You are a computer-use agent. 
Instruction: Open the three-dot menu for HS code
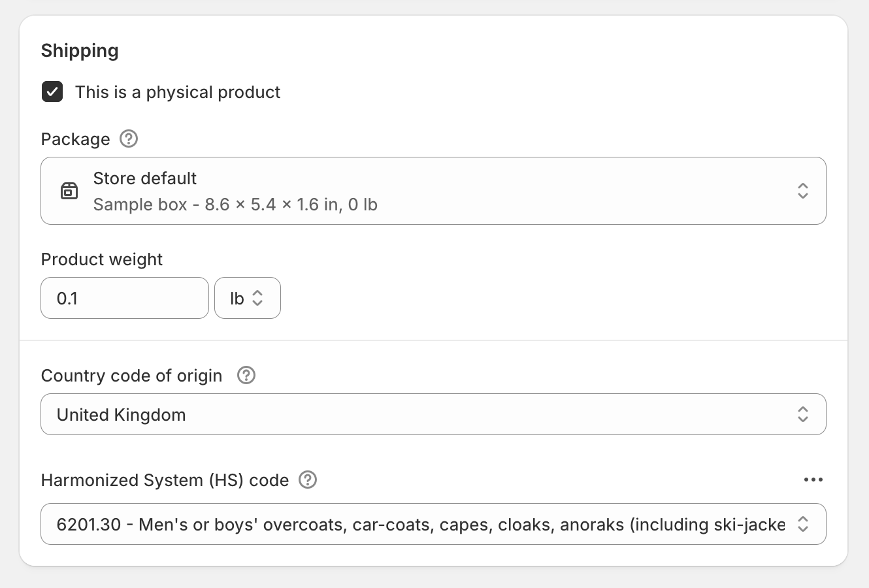[x=813, y=480]
